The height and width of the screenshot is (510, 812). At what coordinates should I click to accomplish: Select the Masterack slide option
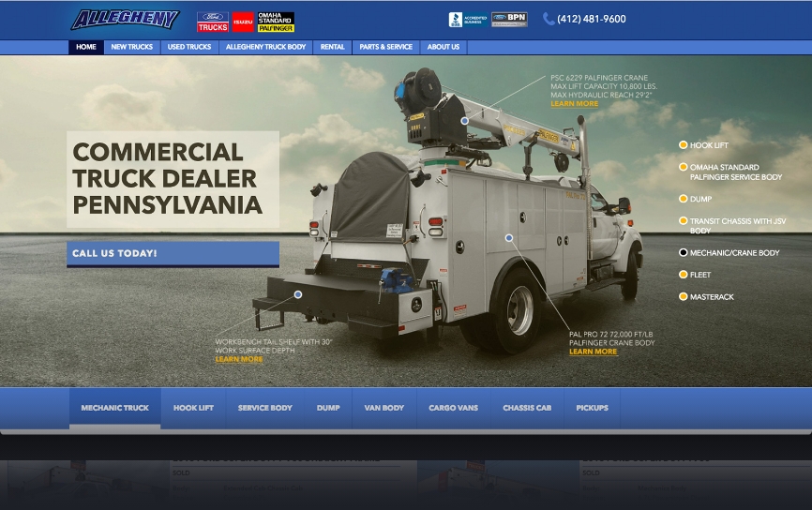[706, 296]
